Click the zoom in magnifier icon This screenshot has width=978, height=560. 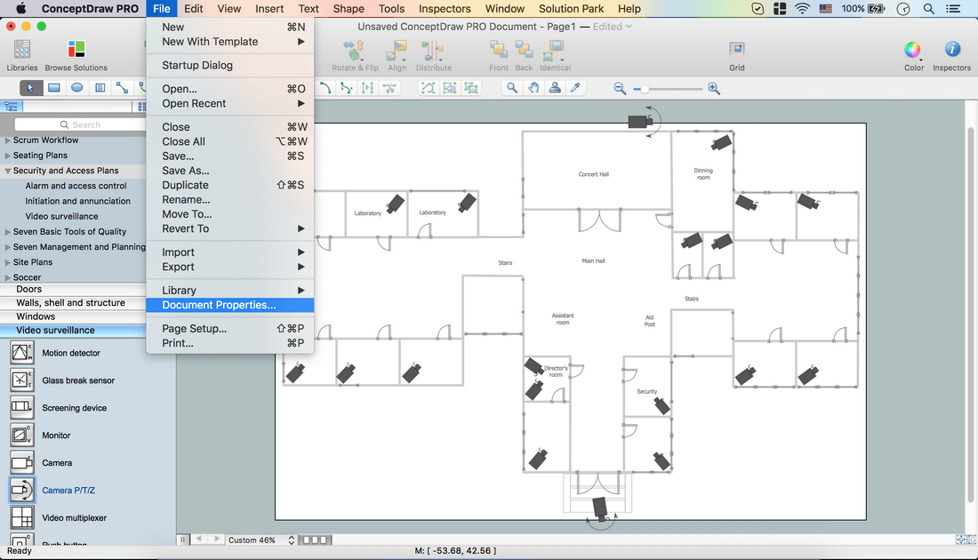[714, 88]
